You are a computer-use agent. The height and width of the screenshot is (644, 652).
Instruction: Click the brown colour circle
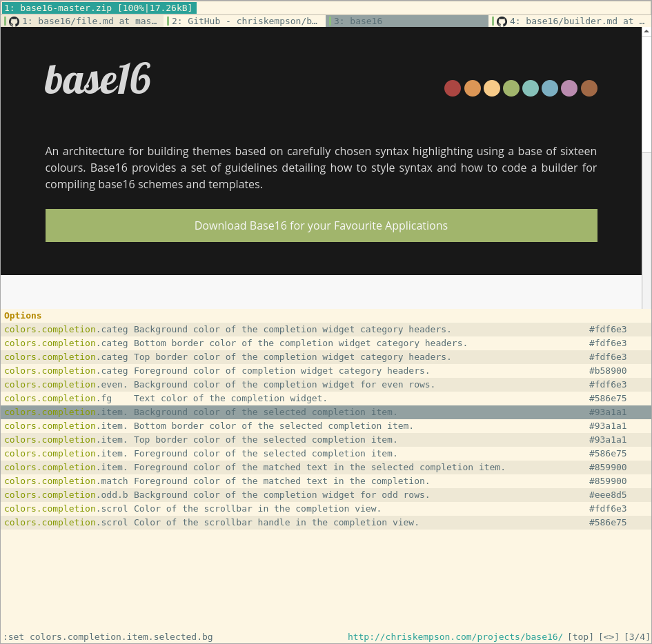click(589, 88)
